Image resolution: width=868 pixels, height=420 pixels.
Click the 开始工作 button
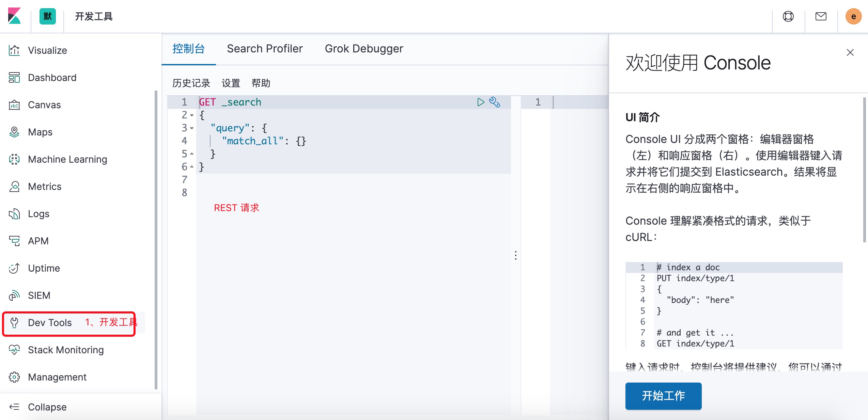[663, 396]
